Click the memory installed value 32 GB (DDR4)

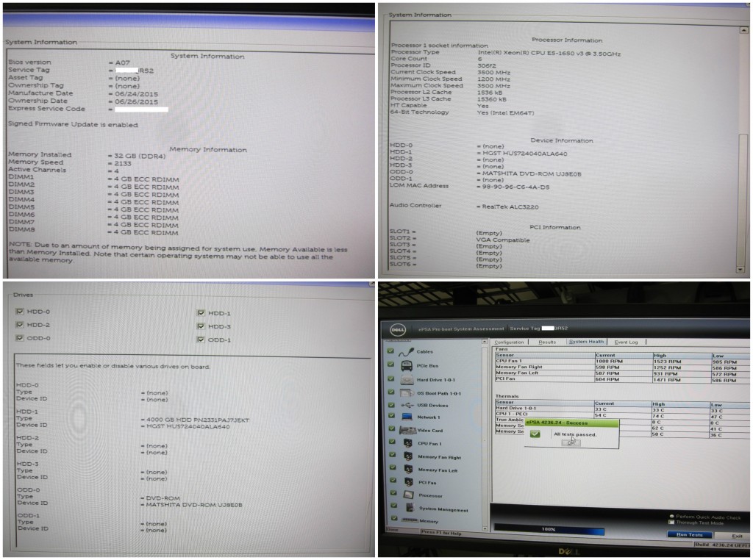pos(140,156)
